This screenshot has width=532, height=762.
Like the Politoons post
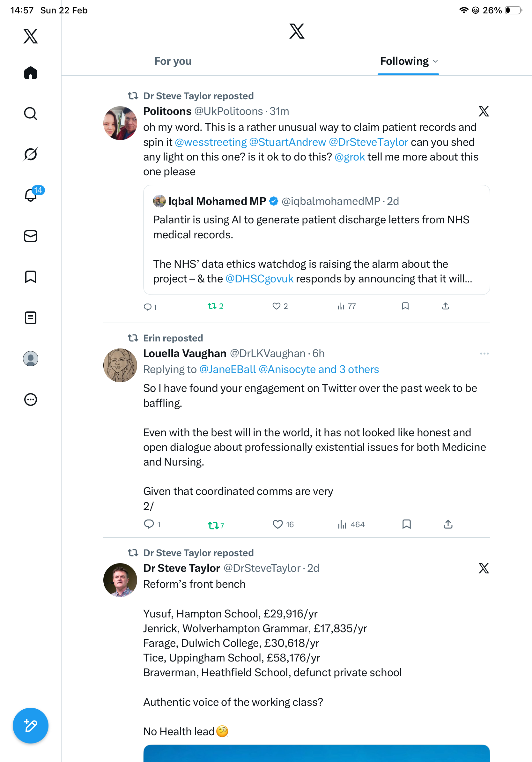276,306
